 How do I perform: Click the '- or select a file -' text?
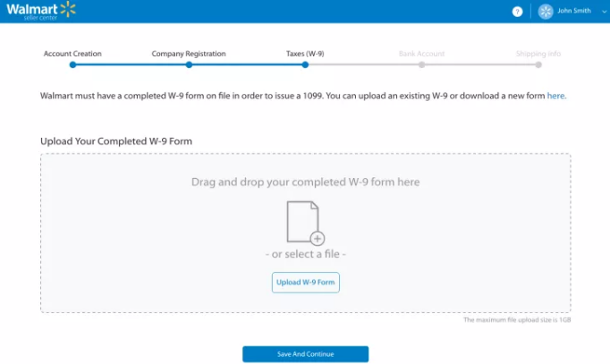(x=305, y=254)
